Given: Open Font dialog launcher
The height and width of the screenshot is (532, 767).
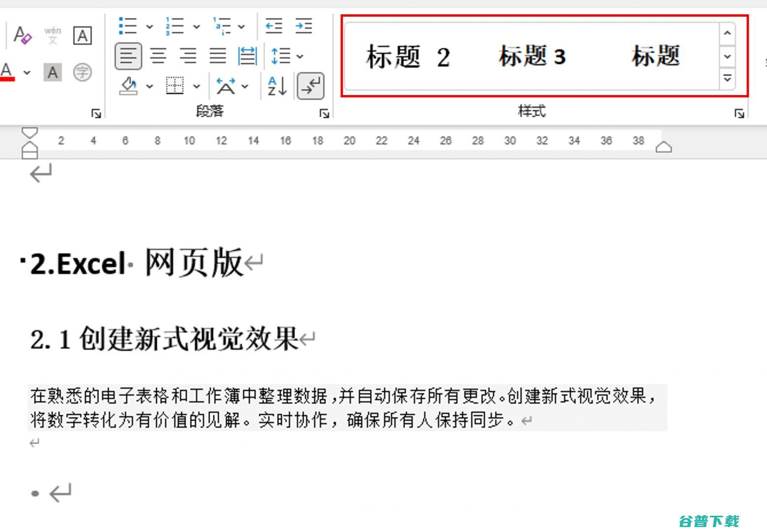Looking at the screenshot, I should (96, 114).
